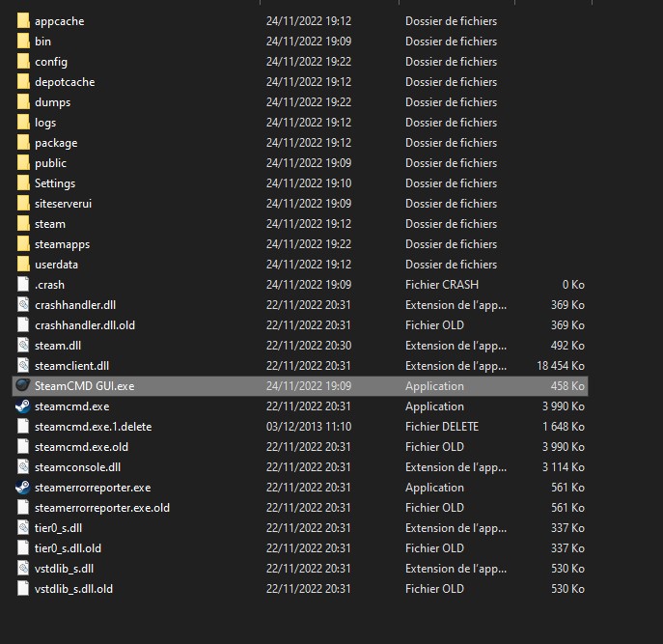Click the crashhandler.dll file icon

tap(23, 305)
